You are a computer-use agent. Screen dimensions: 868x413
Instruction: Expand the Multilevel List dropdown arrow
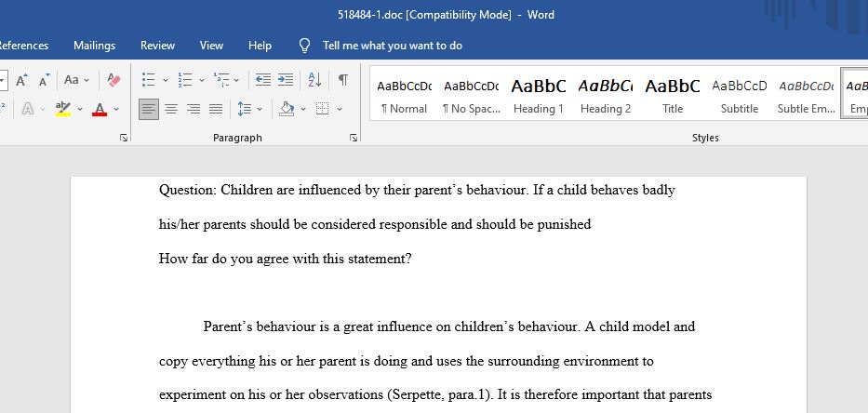236,80
